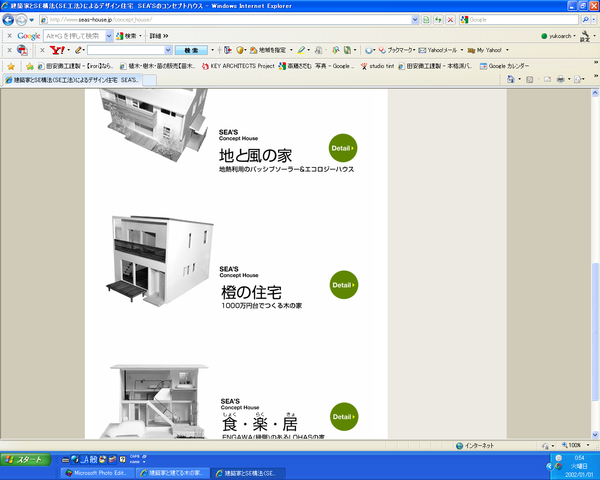This screenshot has width=600, height=480.
Task: Click the RSS feeds icon in command bar
Action: coord(530,79)
